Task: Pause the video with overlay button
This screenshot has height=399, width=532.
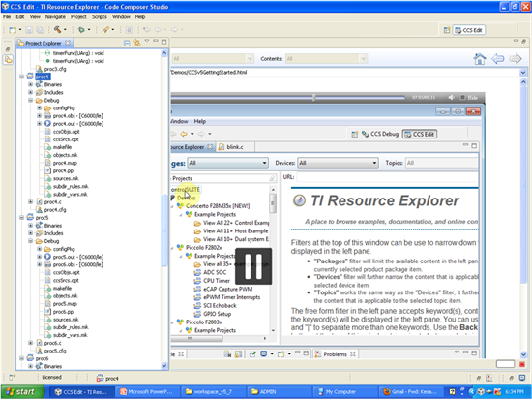Action: tap(253, 266)
